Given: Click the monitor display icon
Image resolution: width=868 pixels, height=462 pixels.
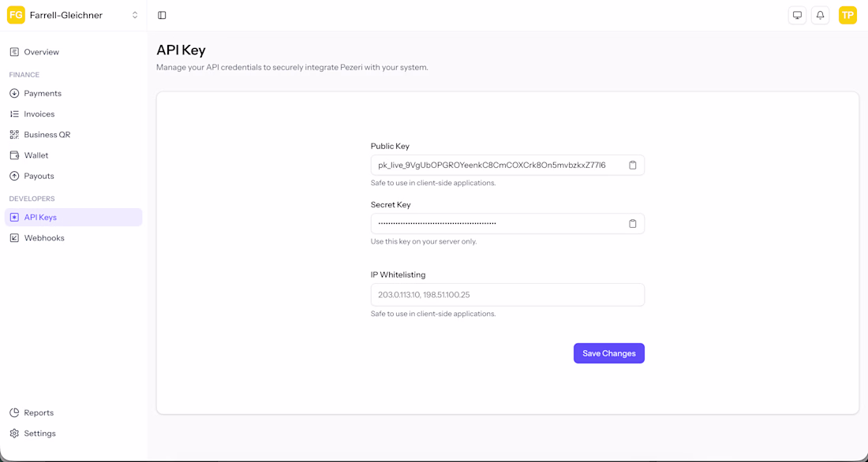Looking at the screenshot, I should [x=797, y=15].
